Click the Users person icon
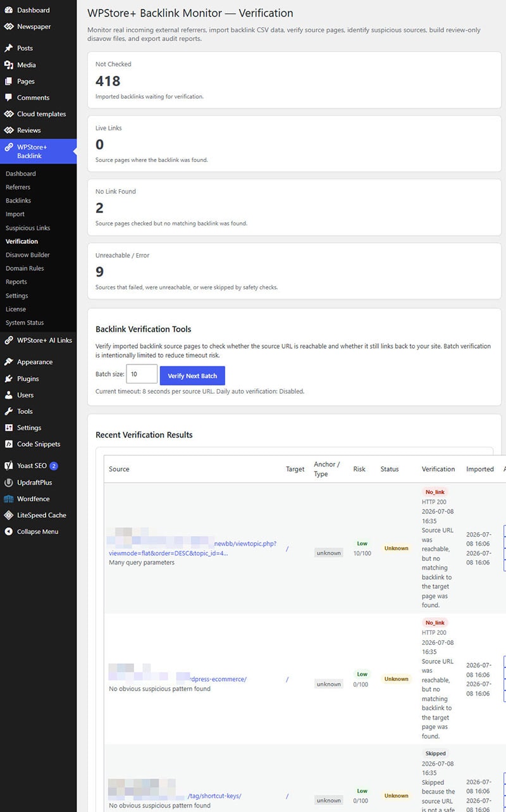 (x=9, y=395)
